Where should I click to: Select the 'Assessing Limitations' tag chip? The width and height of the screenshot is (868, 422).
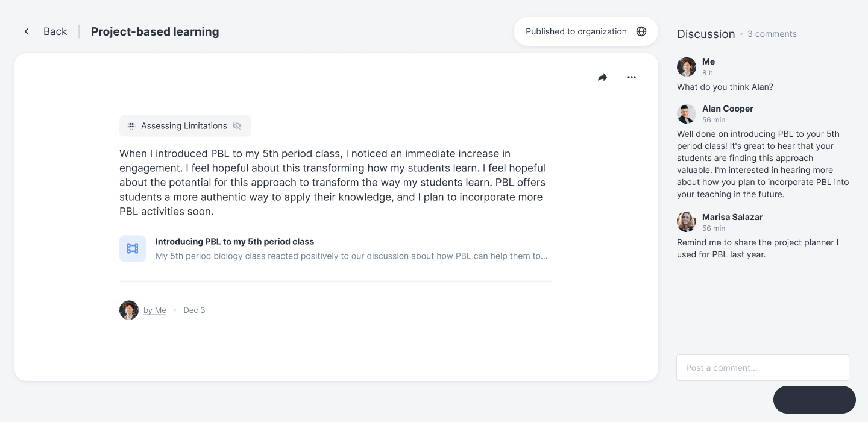click(x=184, y=126)
